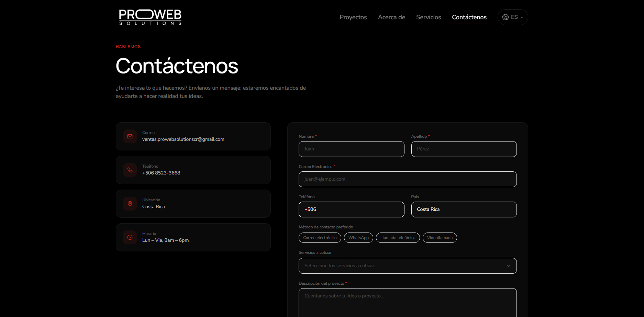Screen dimensions: 644x317
Task: Choose WhatsApp as contact method
Action: [358, 238]
